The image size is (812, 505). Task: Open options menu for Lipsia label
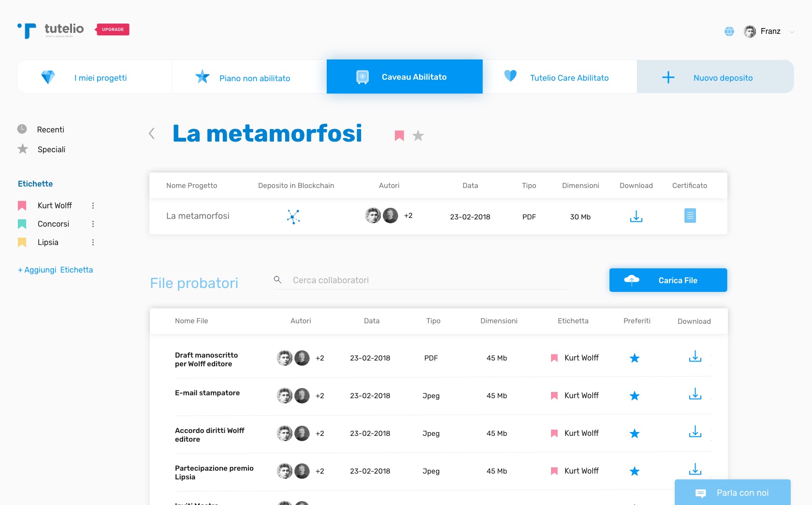pyautogui.click(x=93, y=243)
